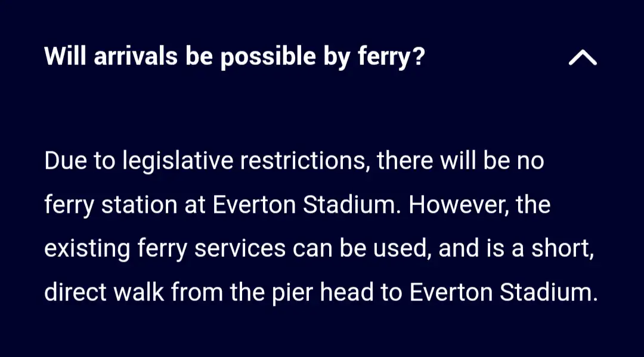Click "Everton Stadium." ending the answer

pos(504,293)
